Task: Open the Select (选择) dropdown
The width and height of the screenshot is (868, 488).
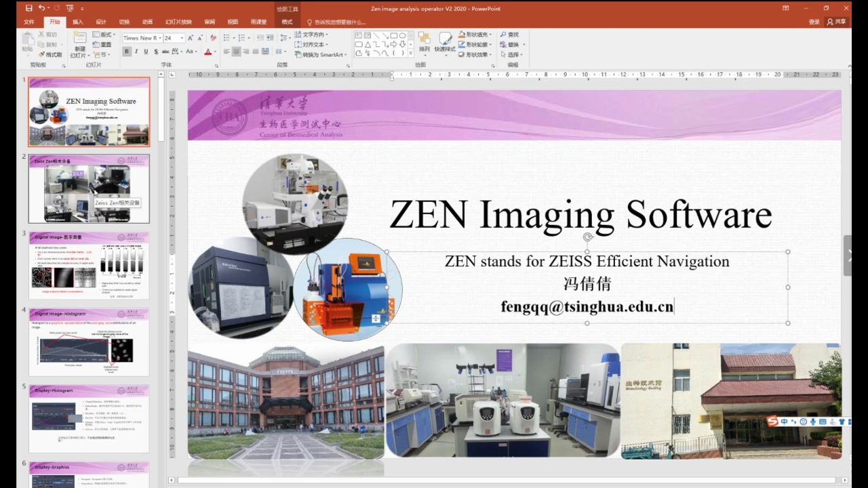Action: tap(511, 55)
